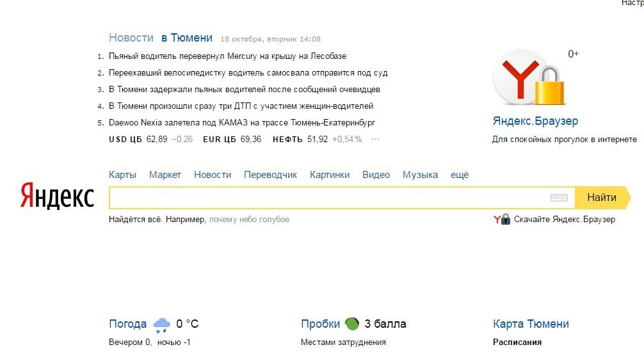The width and height of the screenshot is (644, 354).
Task: Try the example query 'почему небо голубое'
Action: tap(249, 220)
